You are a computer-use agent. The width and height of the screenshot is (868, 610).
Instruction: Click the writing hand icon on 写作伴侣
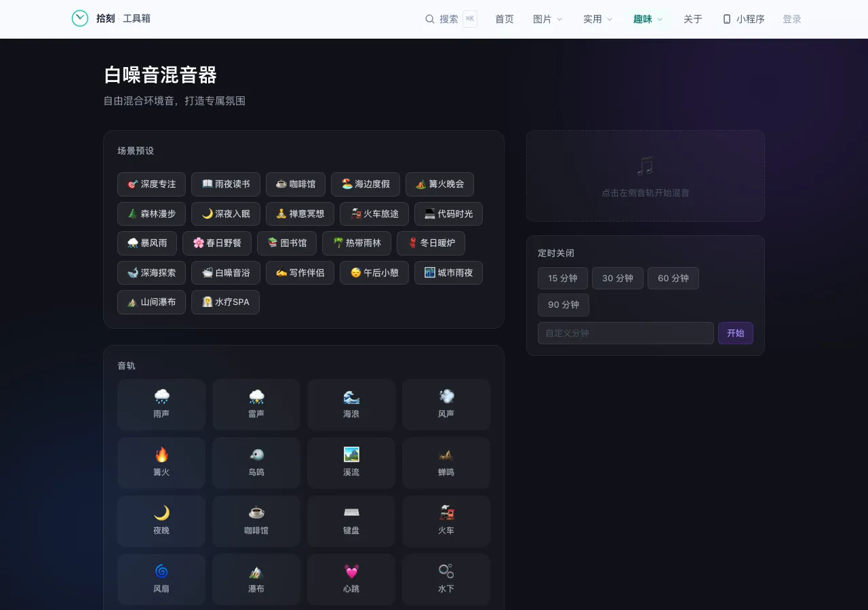click(x=281, y=272)
